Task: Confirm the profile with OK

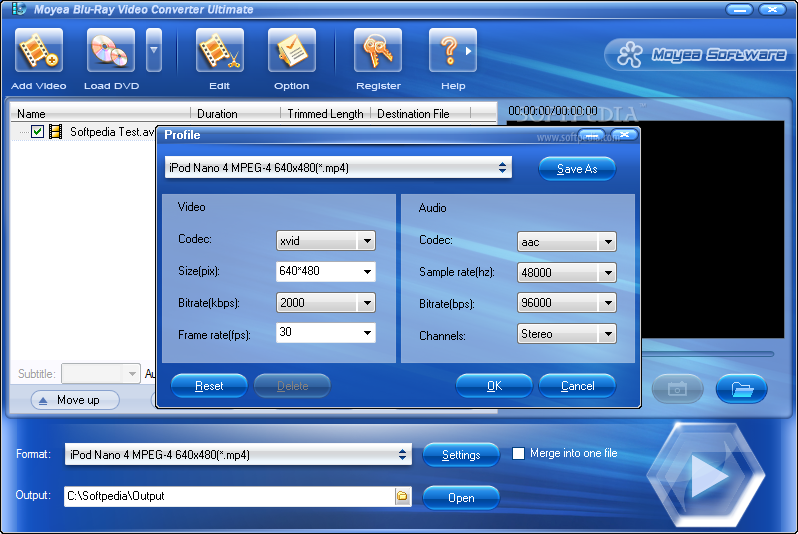Action: click(x=494, y=386)
